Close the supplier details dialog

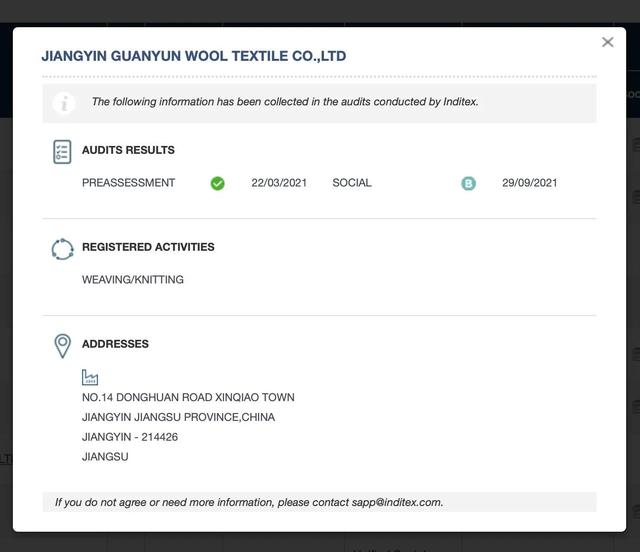pyautogui.click(x=607, y=42)
